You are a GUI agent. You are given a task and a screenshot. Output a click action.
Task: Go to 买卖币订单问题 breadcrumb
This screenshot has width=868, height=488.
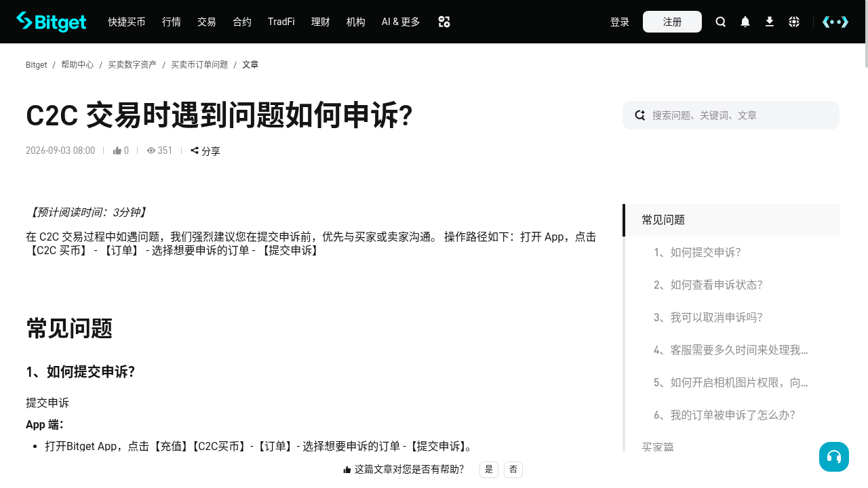[199, 65]
